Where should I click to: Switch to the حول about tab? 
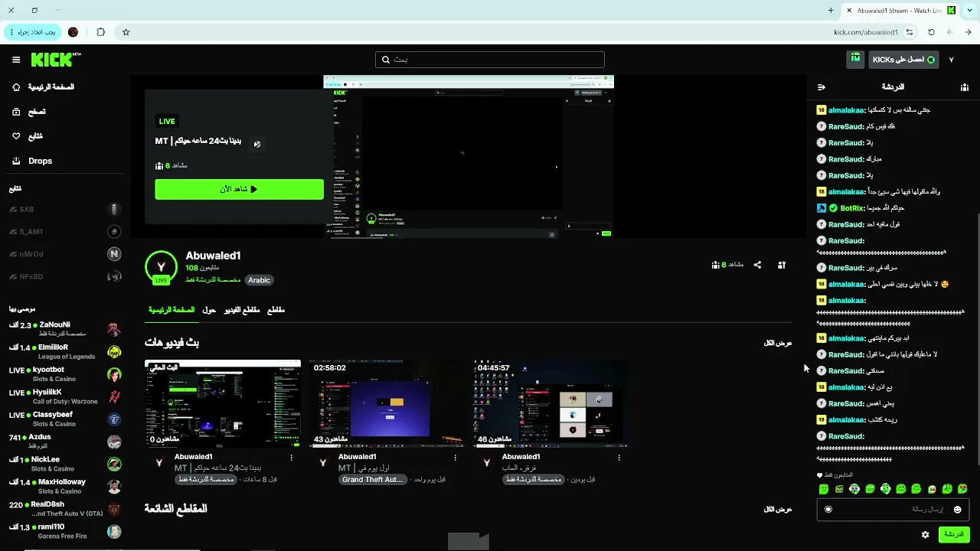(209, 310)
